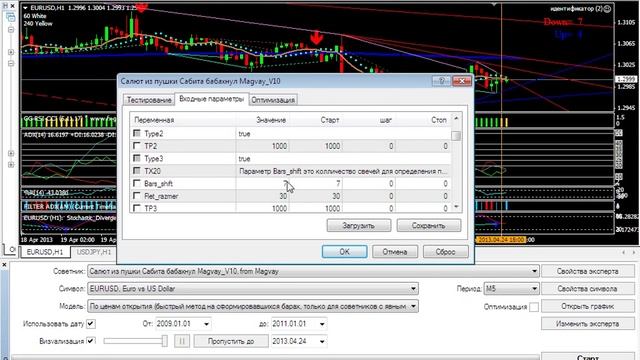
Task: Click the TP2 value 1000 cell
Action: pos(262,146)
